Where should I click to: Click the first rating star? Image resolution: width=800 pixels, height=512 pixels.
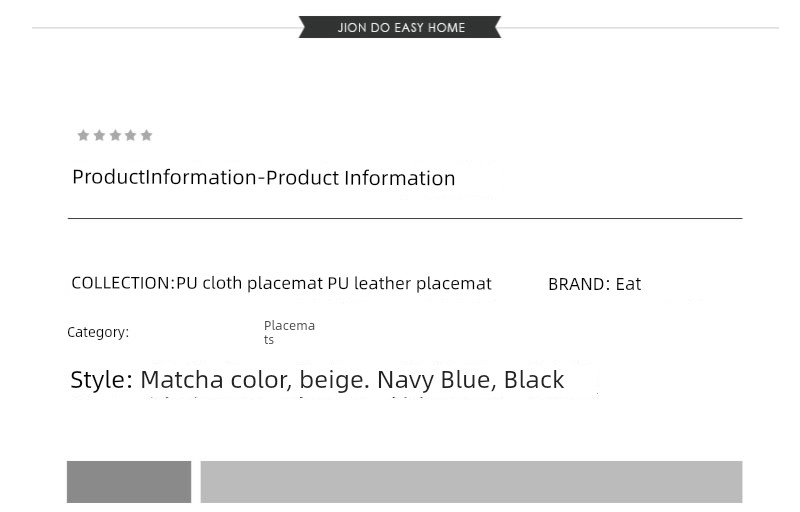click(x=83, y=135)
